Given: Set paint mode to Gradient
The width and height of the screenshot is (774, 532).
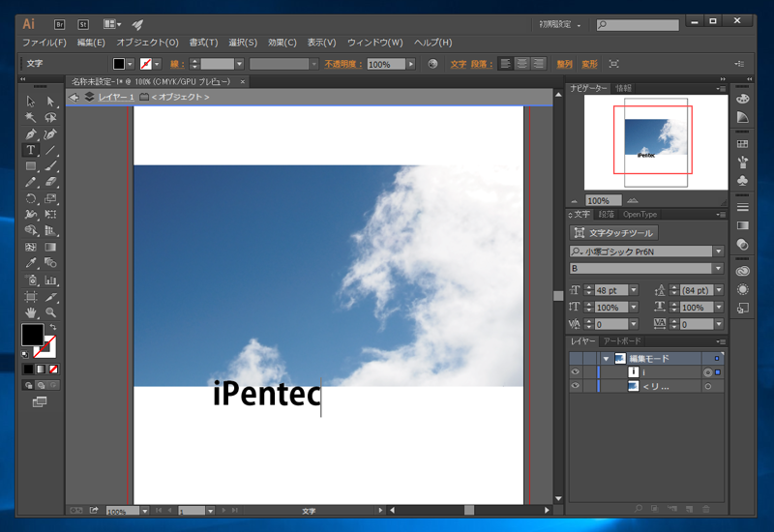Looking at the screenshot, I should click(41, 369).
